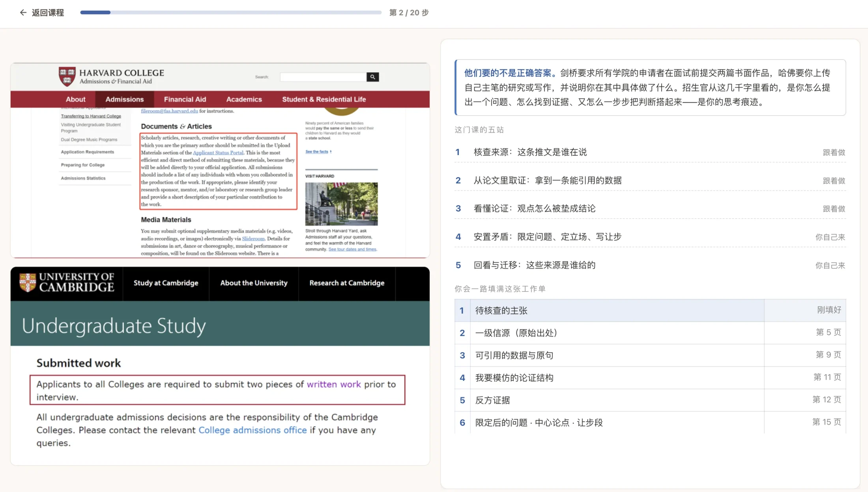Click Application Requirements sidebar item

coord(87,152)
